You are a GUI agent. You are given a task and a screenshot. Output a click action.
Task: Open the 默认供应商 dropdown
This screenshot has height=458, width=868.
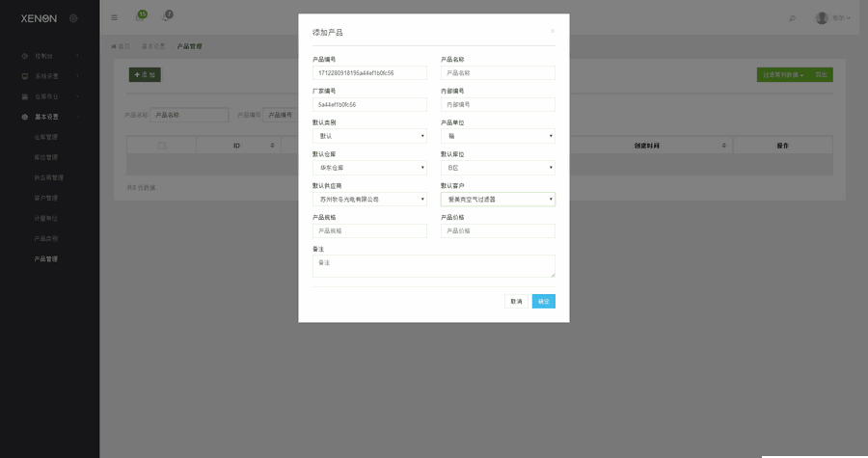(x=369, y=200)
